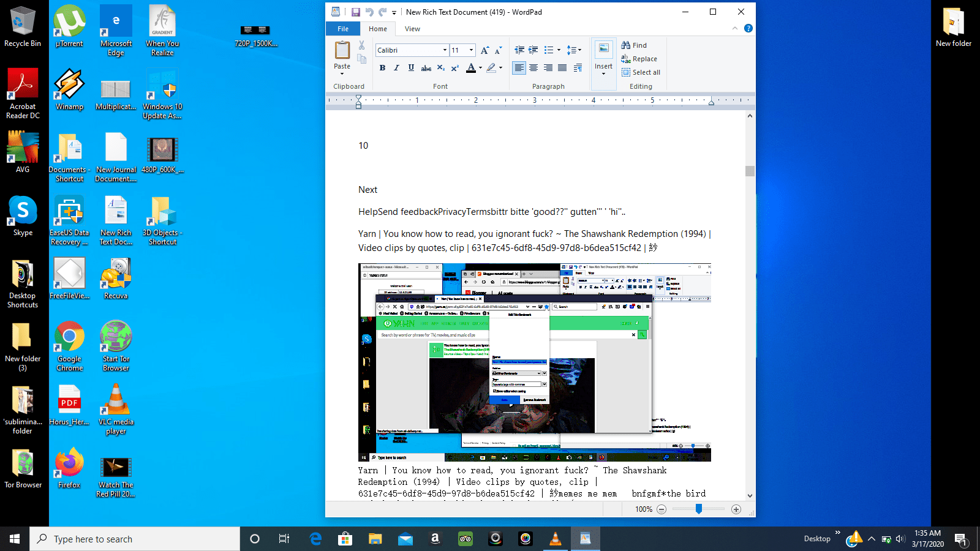
Task: Click the embedded screenshot image in document
Action: 534,362
